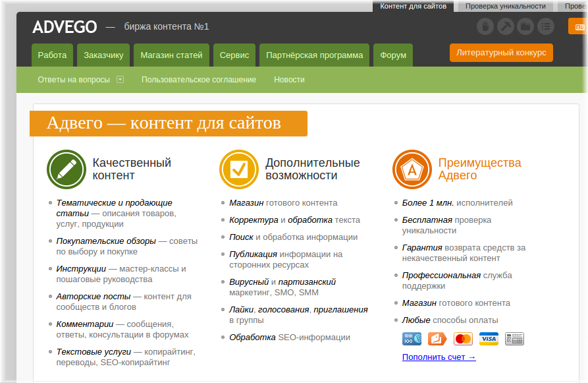Open the Сервис menu

click(234, 55)
